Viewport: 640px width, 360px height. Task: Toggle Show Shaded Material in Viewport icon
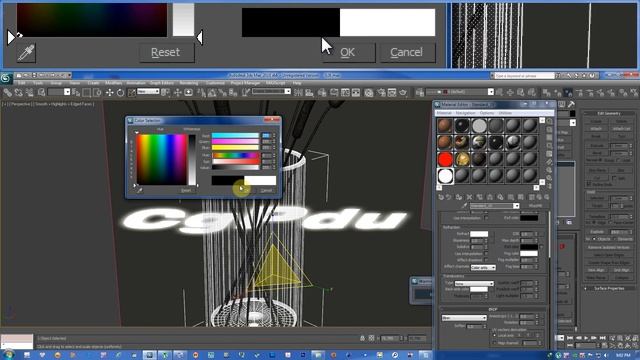point(521,197)
